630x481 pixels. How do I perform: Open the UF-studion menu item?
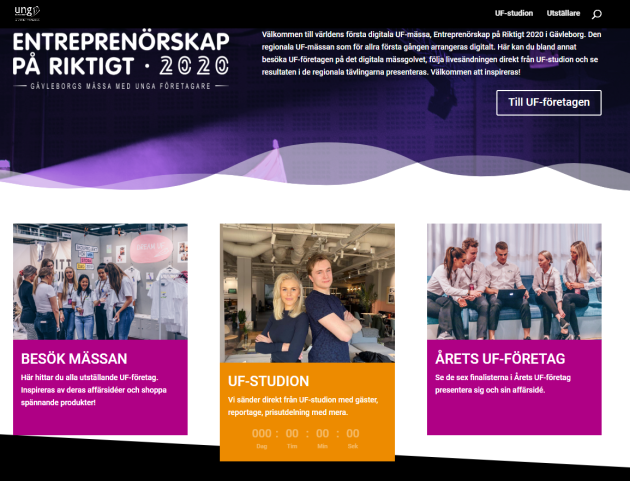(x=514, y=13)
